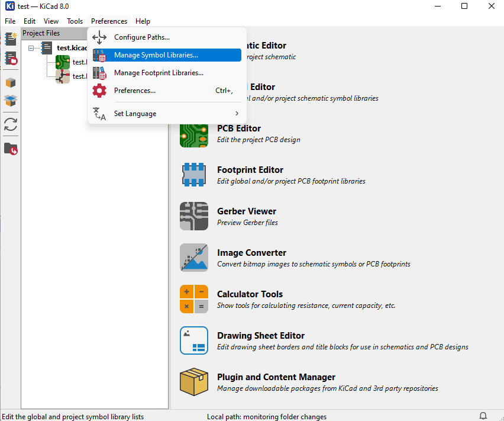Launch Gerber Viewer via its title
The height and width of the screenshot is (421, 504).
pos(247,211)
